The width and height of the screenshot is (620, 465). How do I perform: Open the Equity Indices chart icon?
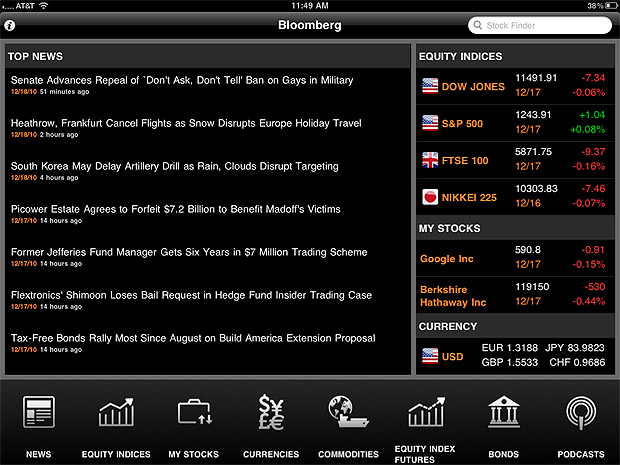[x=116, y=412]
